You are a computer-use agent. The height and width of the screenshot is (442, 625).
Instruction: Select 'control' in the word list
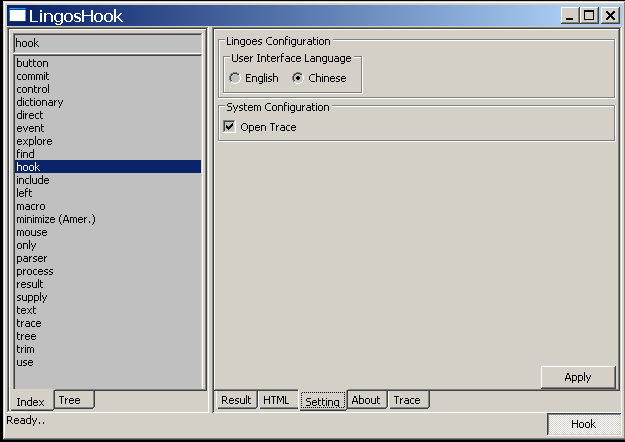(108, 89)
